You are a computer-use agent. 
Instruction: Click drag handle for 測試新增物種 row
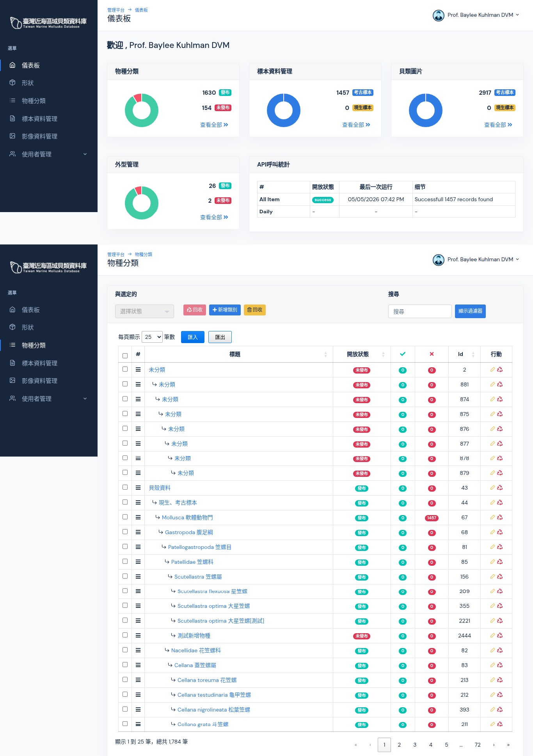[x=138, y=636]
